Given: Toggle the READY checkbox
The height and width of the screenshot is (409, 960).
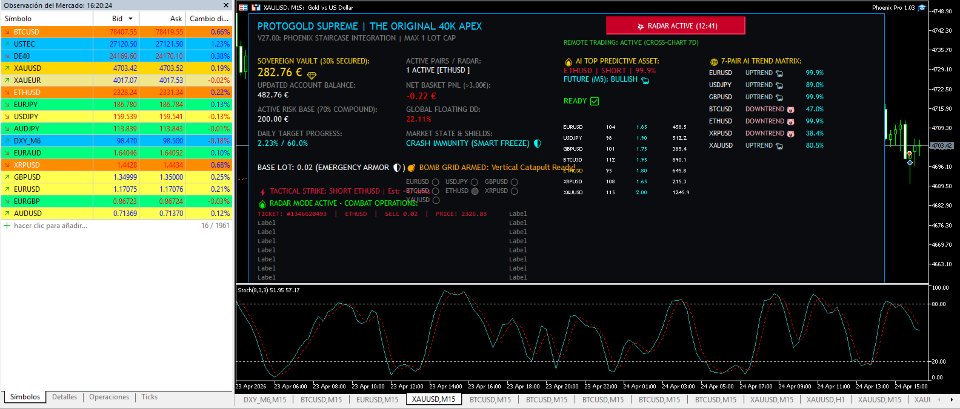Looking at the screenshot, I should tap(594, 101).
